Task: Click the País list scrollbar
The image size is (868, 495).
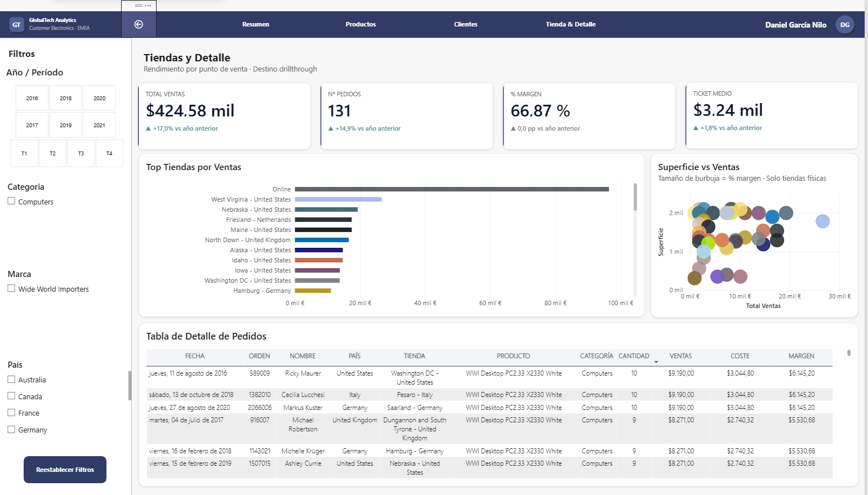Action: pyautogui.click(x=130, y=385)
